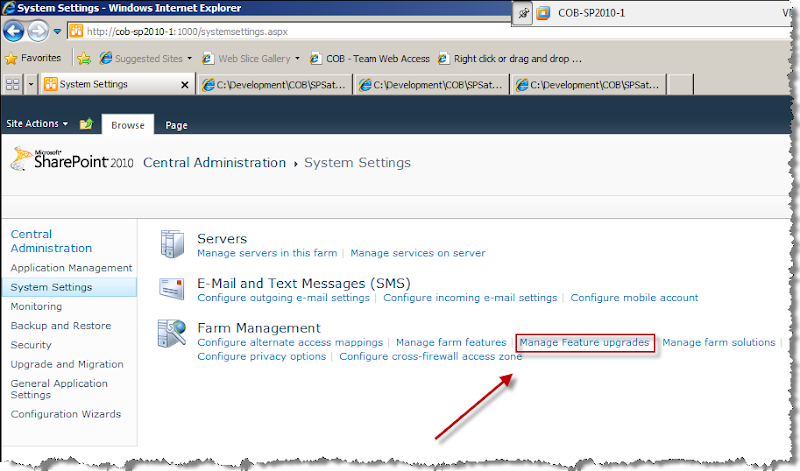Open Configure privacy options link
The height and width of the screenshot is (471, 800).
(261, 356)
